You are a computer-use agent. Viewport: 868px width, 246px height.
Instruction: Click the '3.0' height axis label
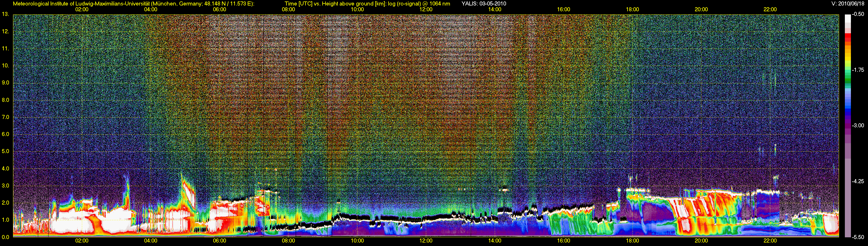(5, 186)
